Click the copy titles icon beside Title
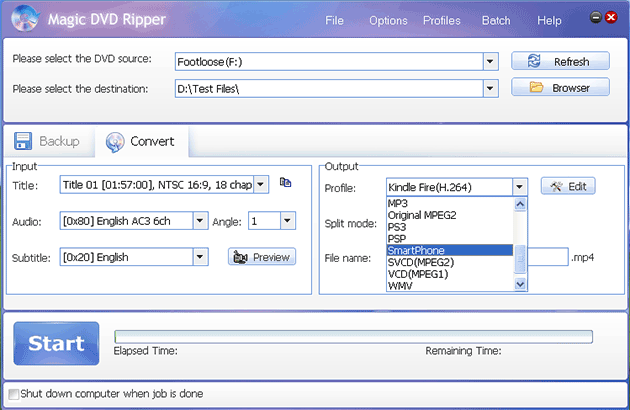The width and height of the screenshot is (630, 410). [285, 182]
